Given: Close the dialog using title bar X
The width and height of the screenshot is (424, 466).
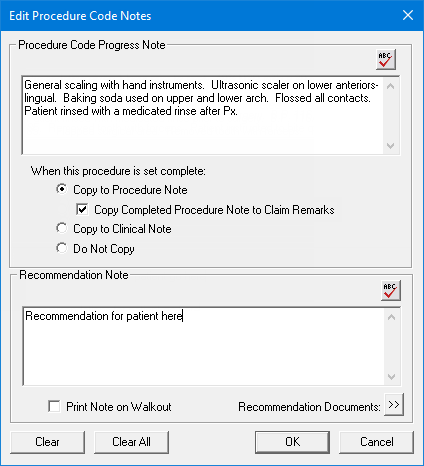Looking at the screenshot, I should pyautogui.click(x=408, y=15).
